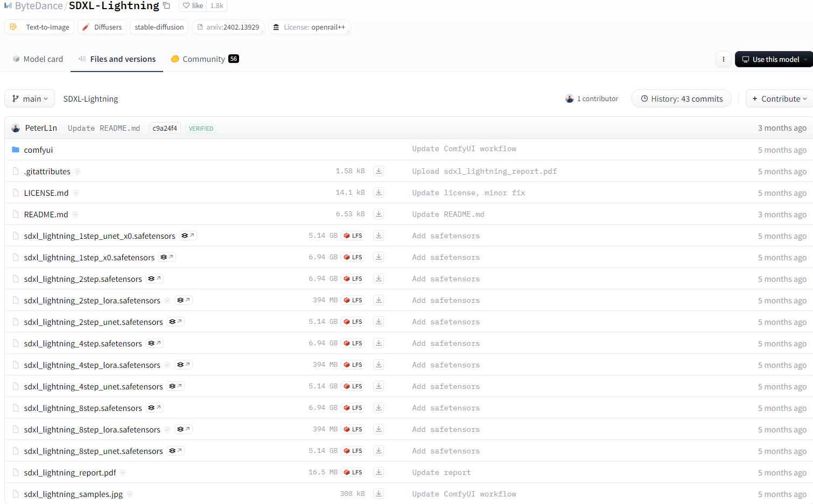
Task: Switch to the Model card tab
Action: click(x=38, y=59)
